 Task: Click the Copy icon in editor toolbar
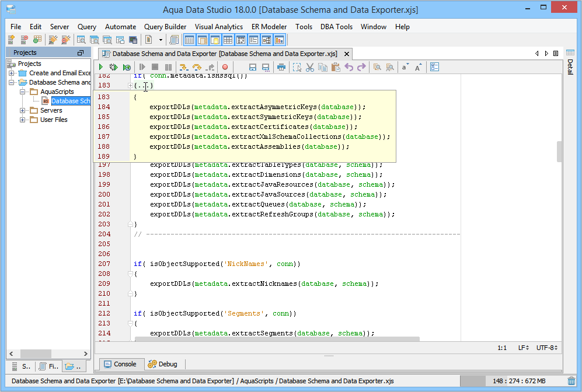tap(323, 67)
